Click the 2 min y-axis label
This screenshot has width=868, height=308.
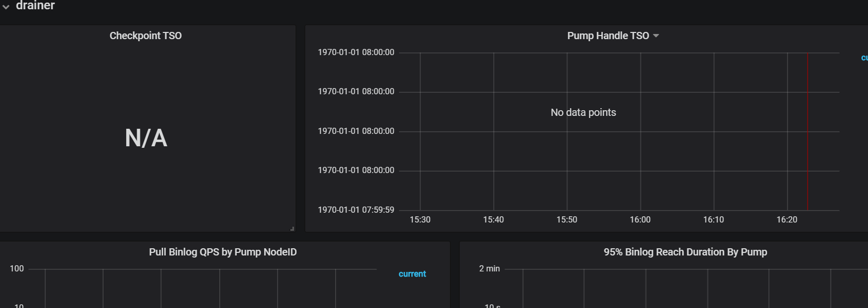[489, 268]
